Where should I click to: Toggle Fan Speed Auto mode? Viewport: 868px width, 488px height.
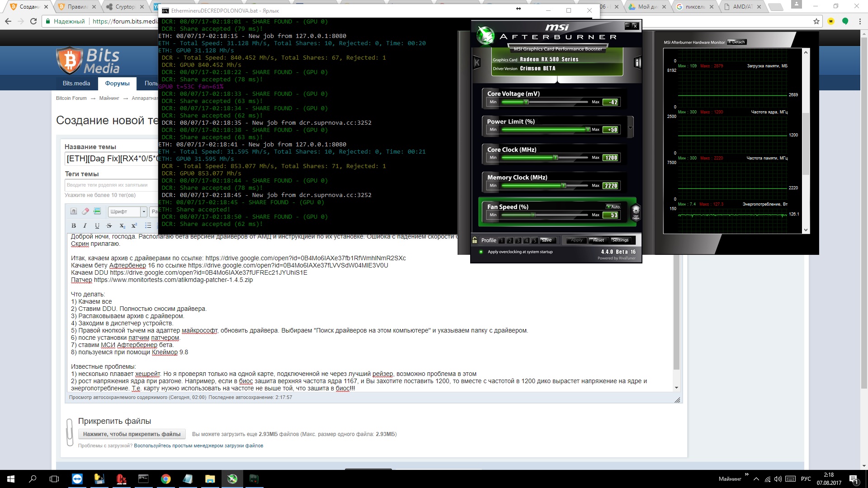(x=613, y=206)
